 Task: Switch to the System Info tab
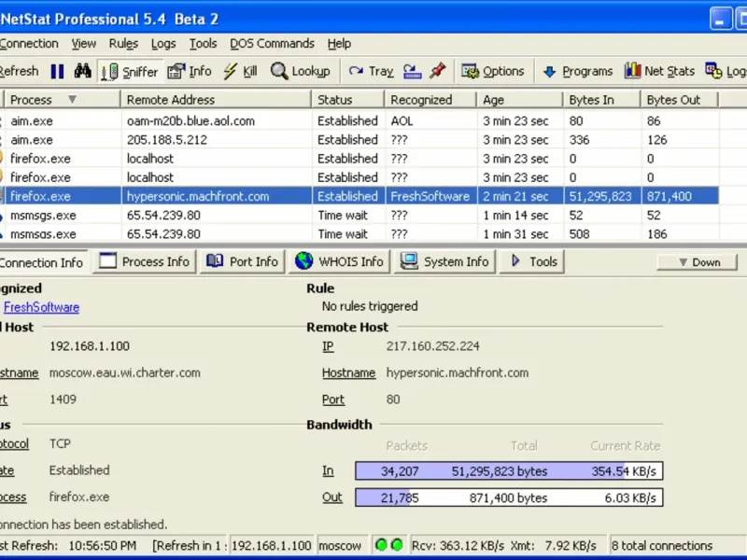444,261
